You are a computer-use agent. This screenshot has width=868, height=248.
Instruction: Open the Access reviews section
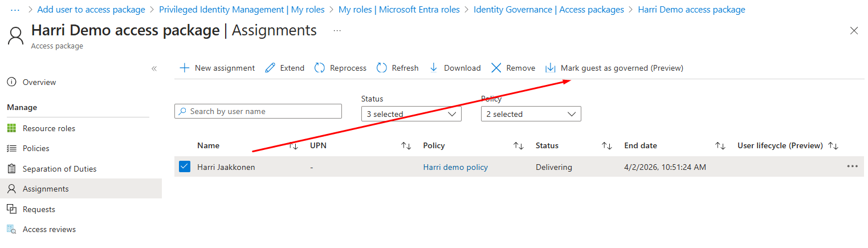(x=49, y=229)
